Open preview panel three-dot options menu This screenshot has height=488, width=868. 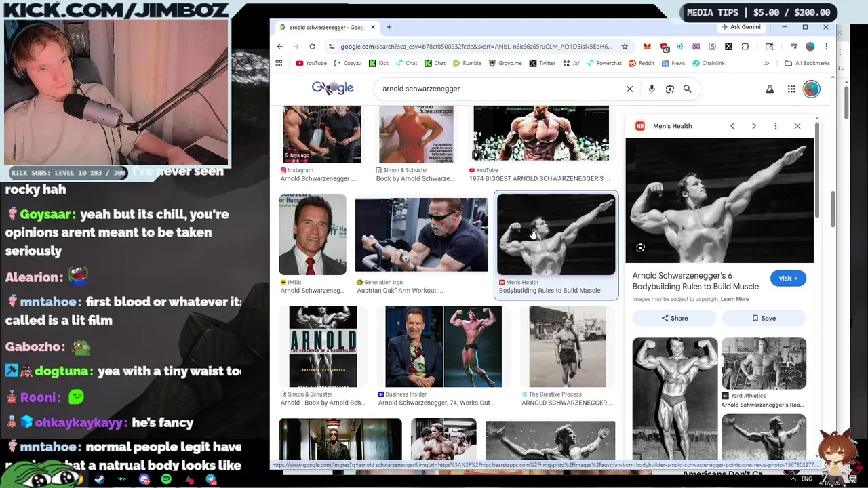pos(776,126)
